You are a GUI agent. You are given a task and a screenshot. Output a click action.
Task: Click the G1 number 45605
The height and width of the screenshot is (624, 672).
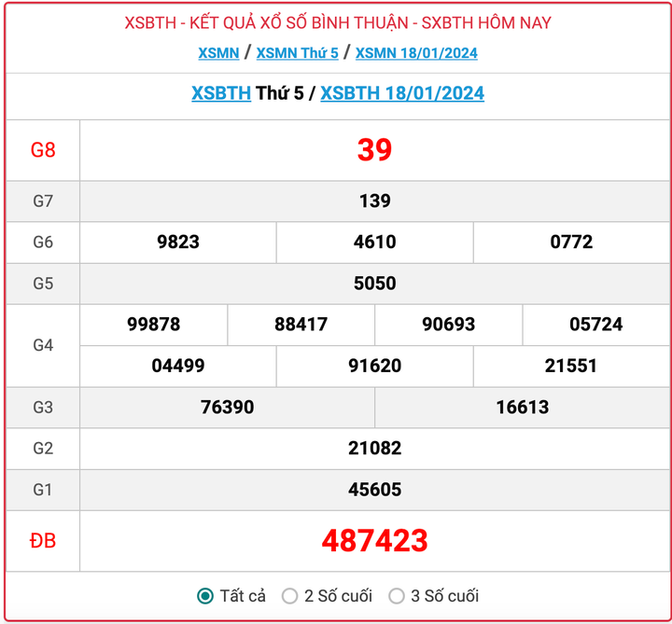coord(374,489)
